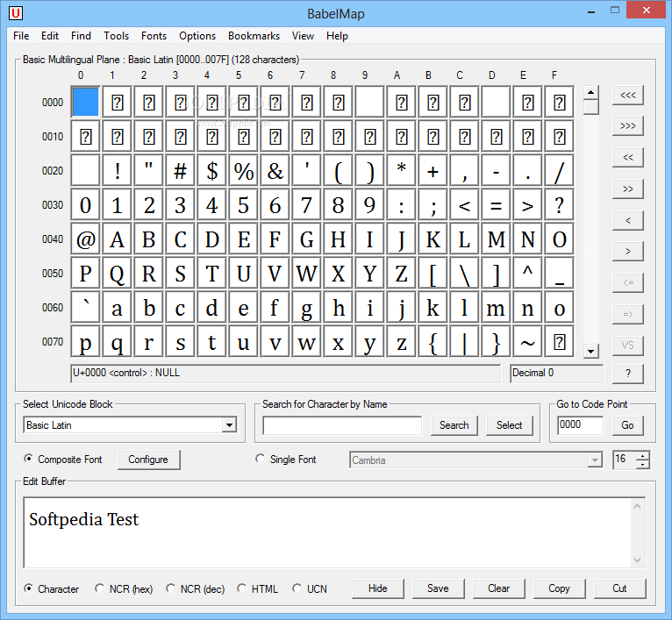
Task: Click the => forward history button
Action: (x=628, y=314)
